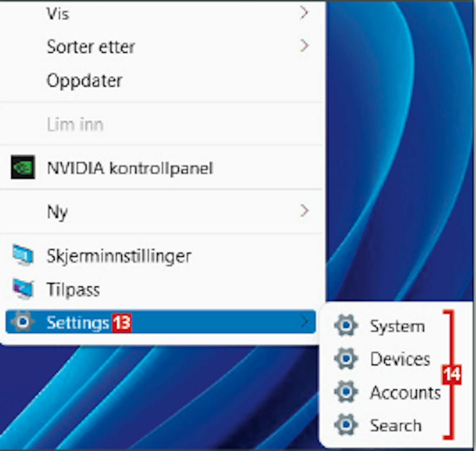Image resolution: width=476 pixels, height=451 pixels.
Task: Expand the Vis submenu arrow
Action: coord(304,13)
